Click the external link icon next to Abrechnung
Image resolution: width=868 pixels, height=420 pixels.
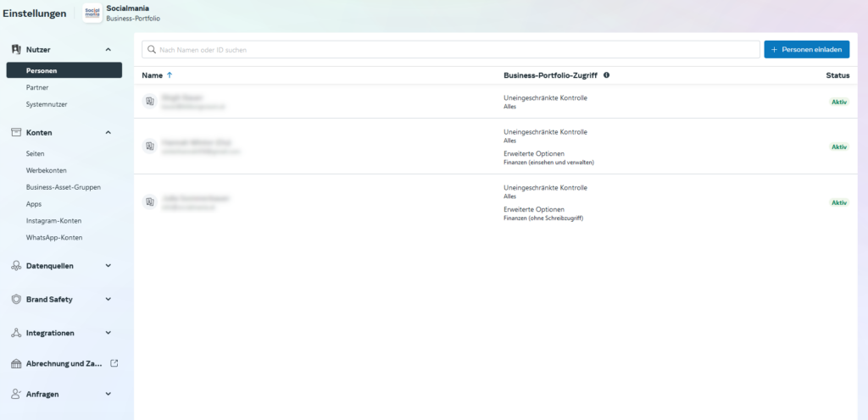click(x=114, y=363)
